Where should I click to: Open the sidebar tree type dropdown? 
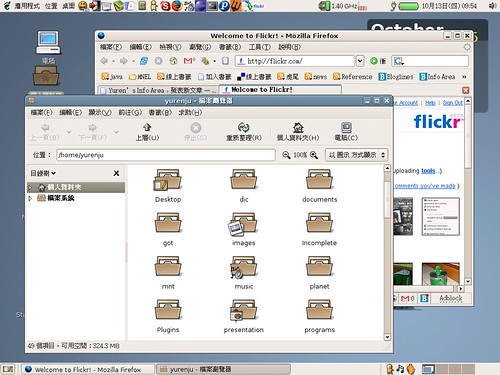[x=43, y=173]
